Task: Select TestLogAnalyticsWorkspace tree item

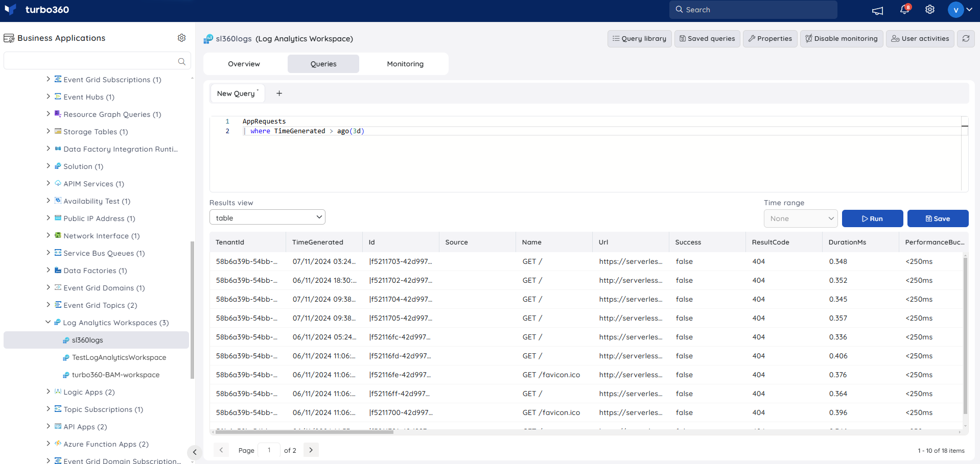Action: (x=119, y=357)
